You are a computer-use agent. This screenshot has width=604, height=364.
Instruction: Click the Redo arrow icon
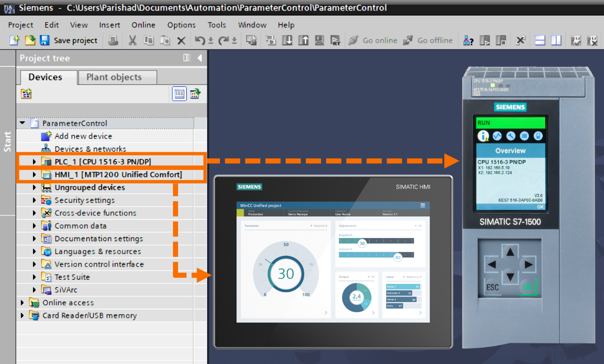(x=224, y=40)
